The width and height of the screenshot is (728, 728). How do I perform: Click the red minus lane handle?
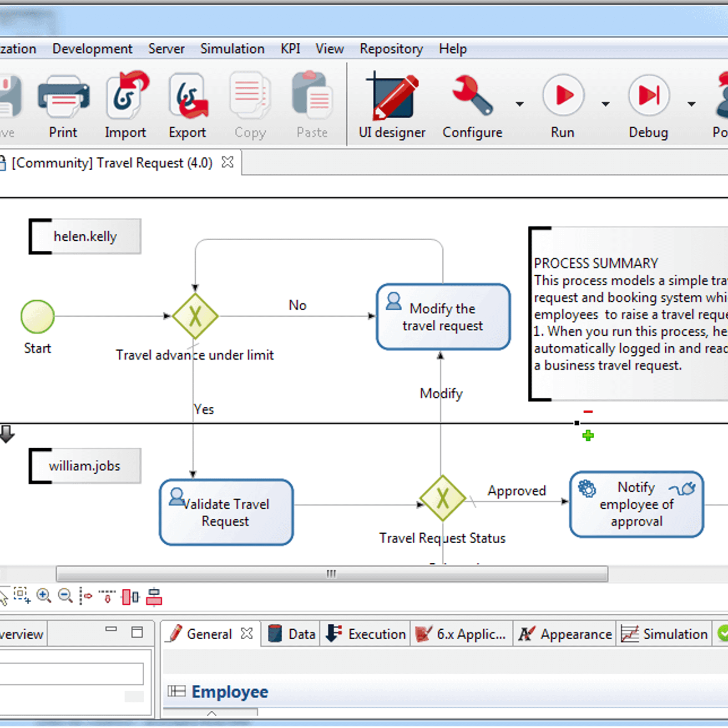click(x=588, y=412)
